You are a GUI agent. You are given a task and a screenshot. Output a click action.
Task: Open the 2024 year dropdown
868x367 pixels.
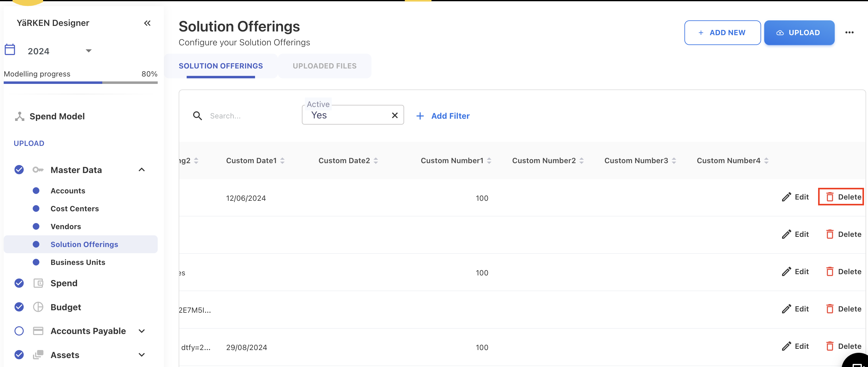point(88,51)
